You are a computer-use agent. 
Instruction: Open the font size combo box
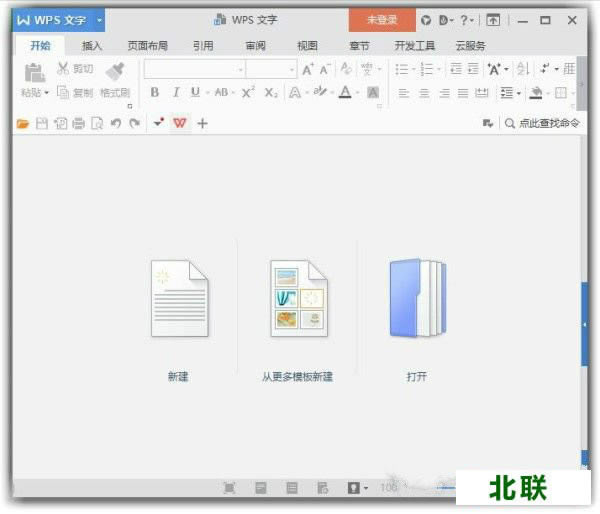click(271, 69)
